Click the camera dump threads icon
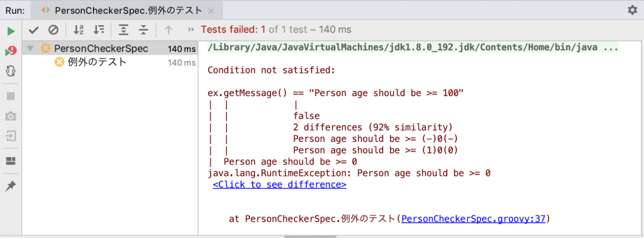Screen dimensions: 644x238 click(x=11, y=116)
